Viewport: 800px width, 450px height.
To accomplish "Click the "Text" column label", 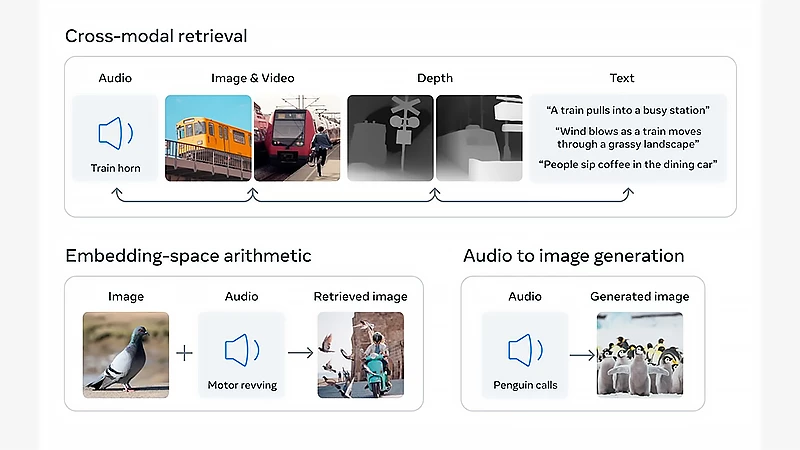I will click(x=622, y=78).
